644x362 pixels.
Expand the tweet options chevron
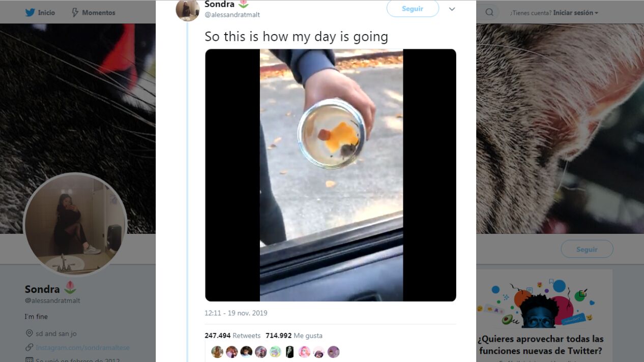(x=452, y=9)
